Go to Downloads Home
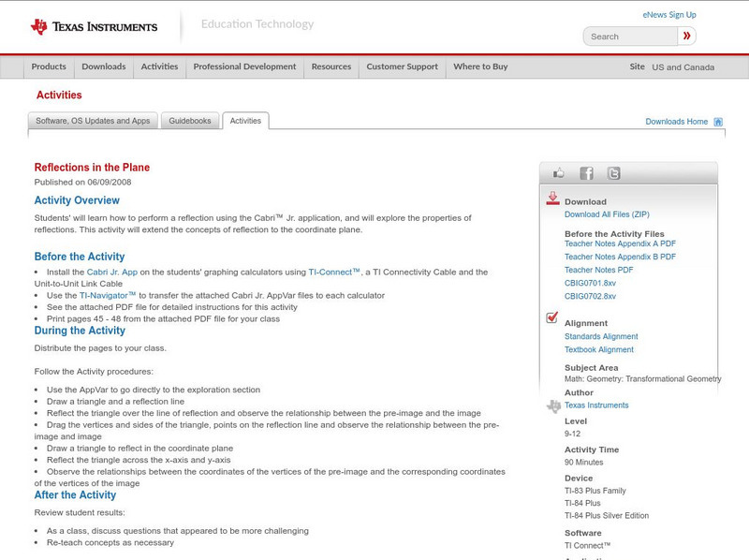Image resolution: width=749 pixels, height=560 pixels. (676, 122)
